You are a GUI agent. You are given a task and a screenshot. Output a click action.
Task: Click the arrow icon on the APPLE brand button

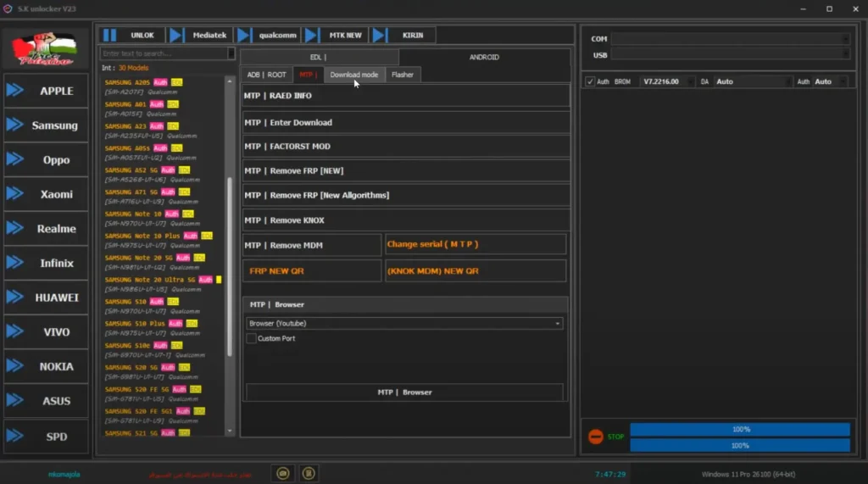(15, 91)
